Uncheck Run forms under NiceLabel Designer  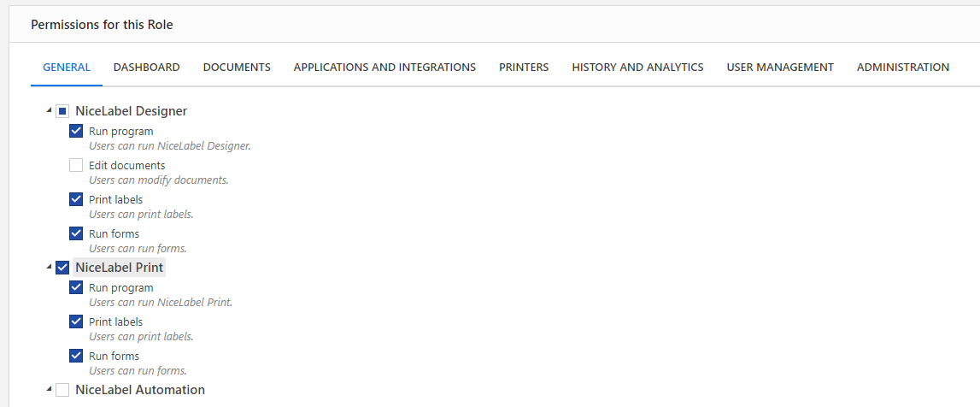[x=76, y=233]
